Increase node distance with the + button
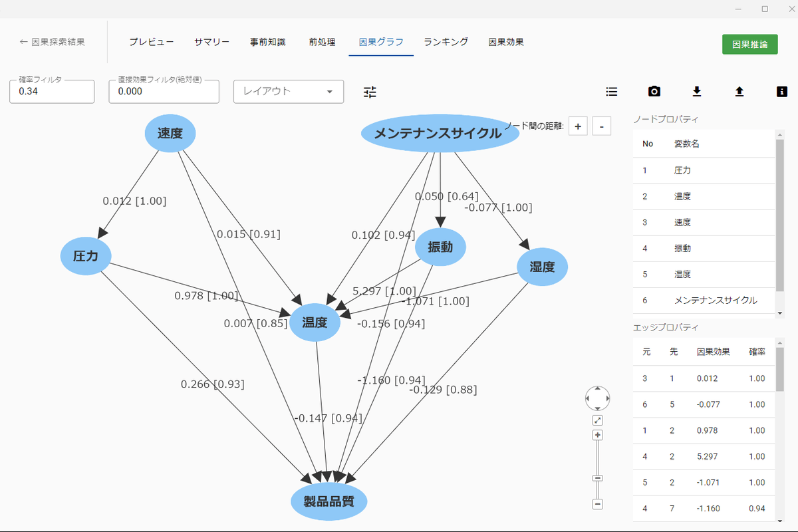798x532 pixels. point(578,126)
